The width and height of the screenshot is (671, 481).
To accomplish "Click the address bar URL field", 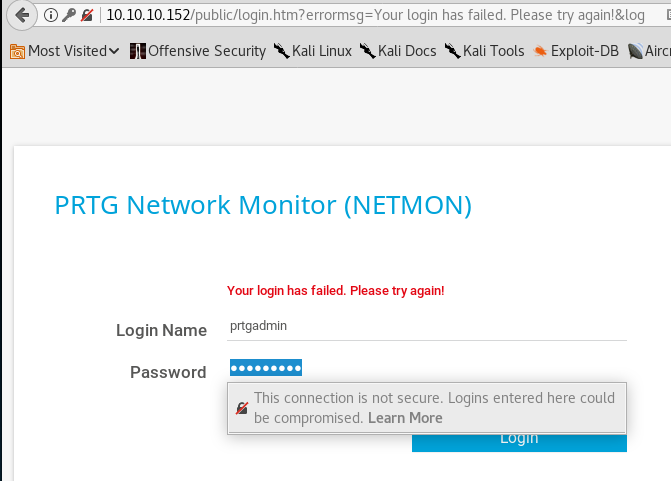I will 380,16.
